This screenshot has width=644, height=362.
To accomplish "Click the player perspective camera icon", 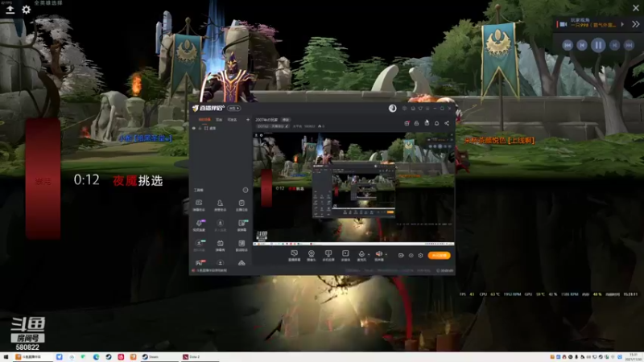I will coord(563,25).
